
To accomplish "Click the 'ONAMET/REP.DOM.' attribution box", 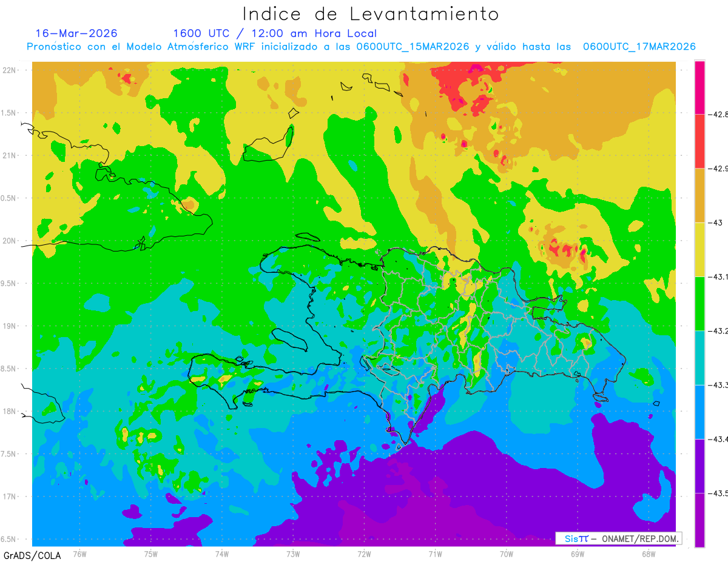I will point(619,538).
